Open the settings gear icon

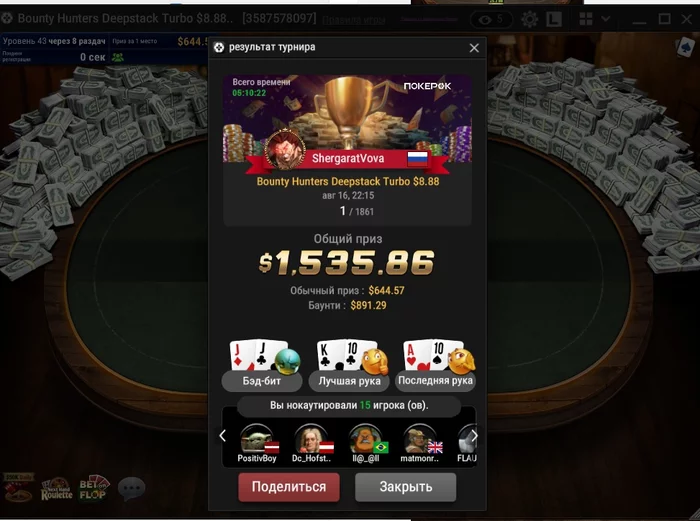pyautogui.click(x=529, y=19)
